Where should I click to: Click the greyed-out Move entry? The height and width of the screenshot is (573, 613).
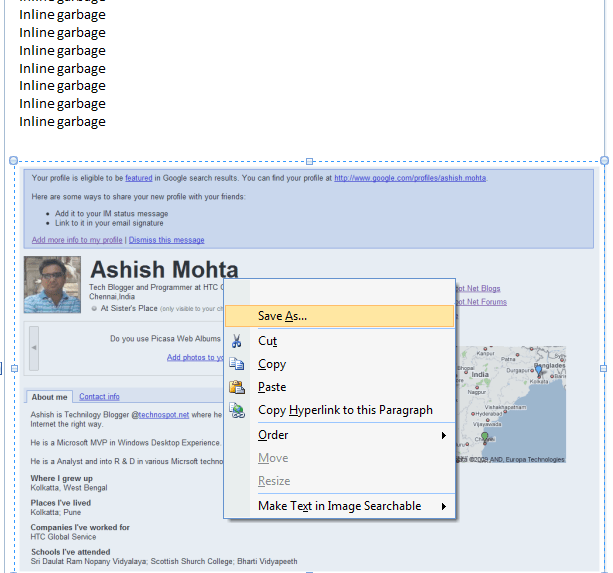(339, 458)
